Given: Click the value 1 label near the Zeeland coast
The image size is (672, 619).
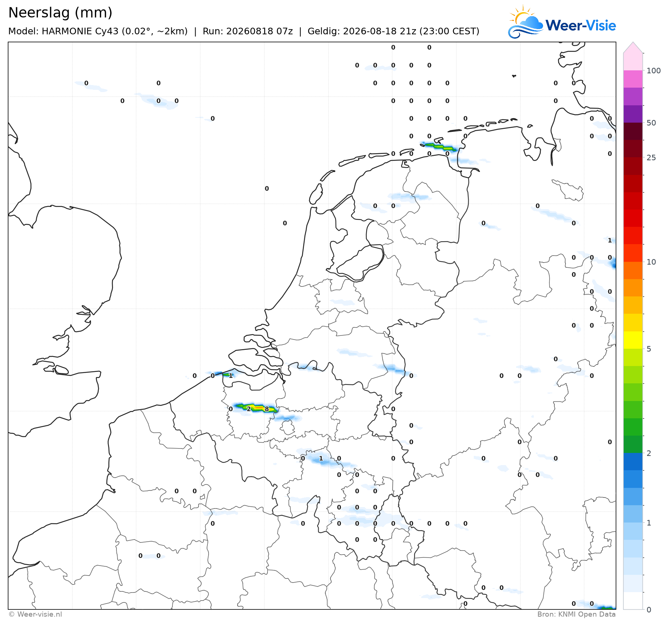Looking at the screenshot, I should [231, 376].
